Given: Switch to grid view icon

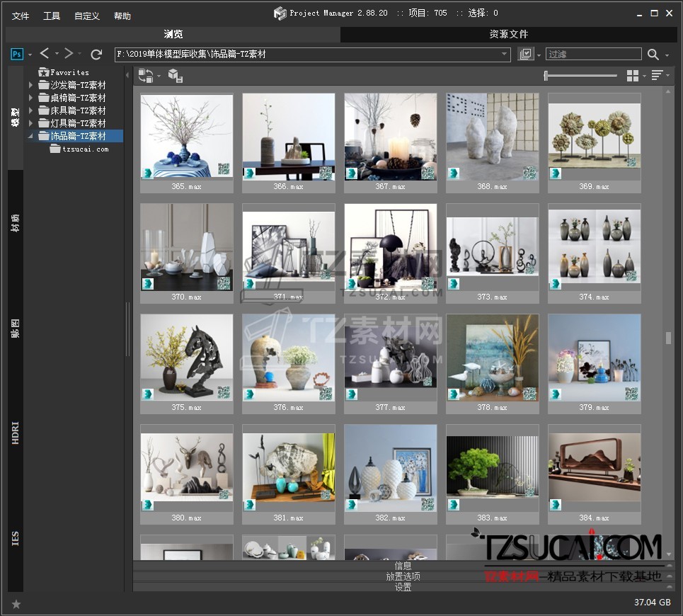Looking at the screenshot, I should click(x=633, y=76).
